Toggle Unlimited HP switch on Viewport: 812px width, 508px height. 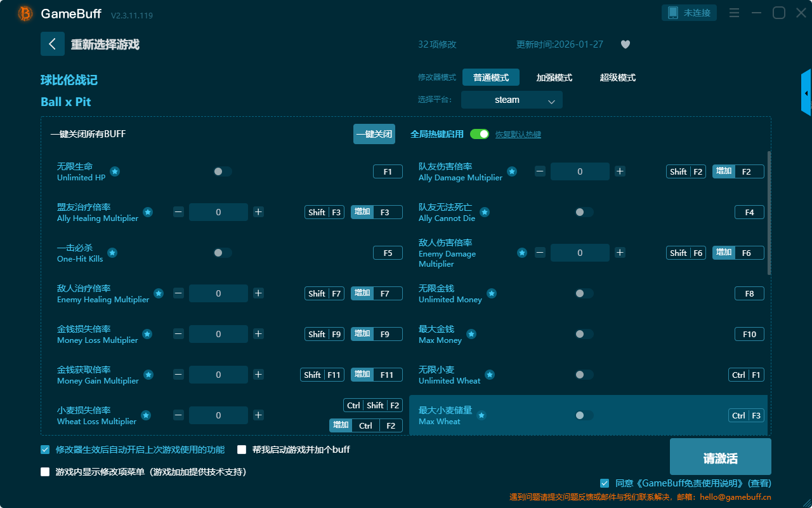tap(222, 171)
